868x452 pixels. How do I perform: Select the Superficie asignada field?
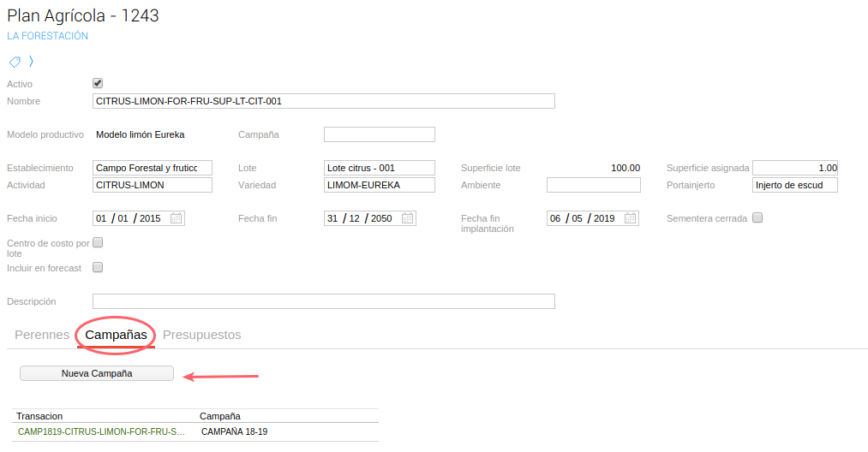point(794,168)
